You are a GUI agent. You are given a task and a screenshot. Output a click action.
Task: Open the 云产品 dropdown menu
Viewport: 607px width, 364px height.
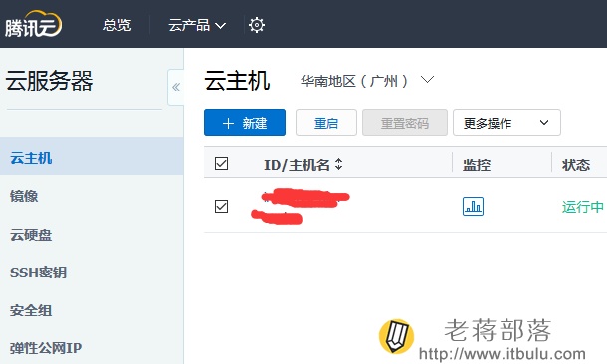pyautogui.click(x=197, y=25)
